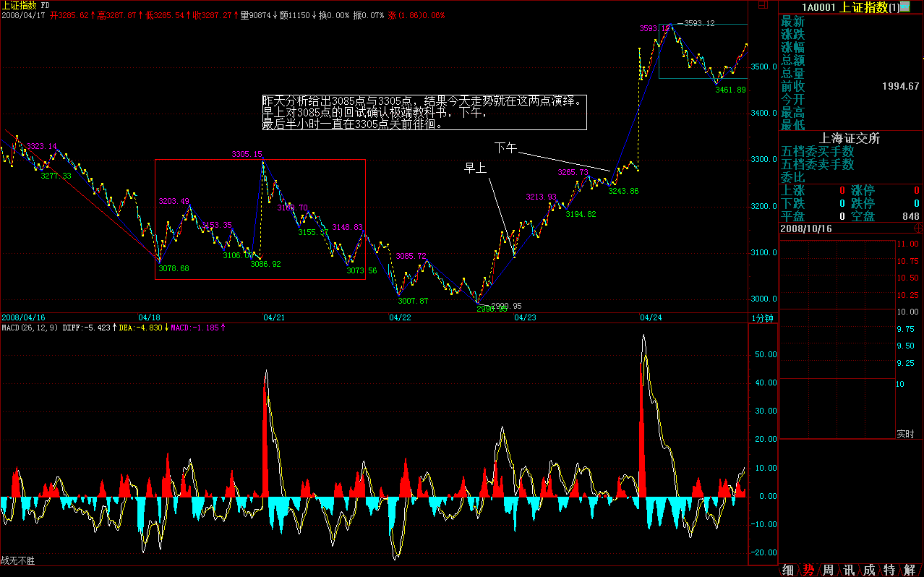The height and width of the screenshot is (577, 924).
Task: Click the MACD(26,12,9) indicator label
Action: point(29,328)
